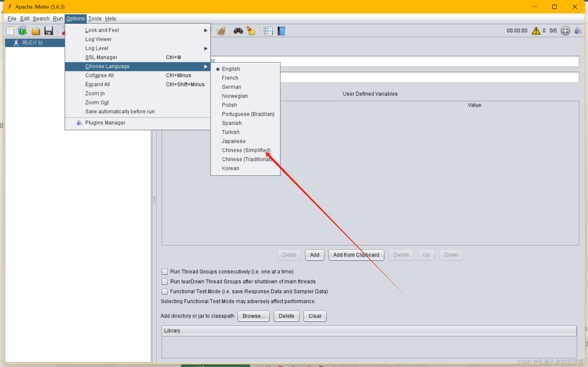Click the Help book icon
Screen dimensions: 588x367
tap(281, 31)
